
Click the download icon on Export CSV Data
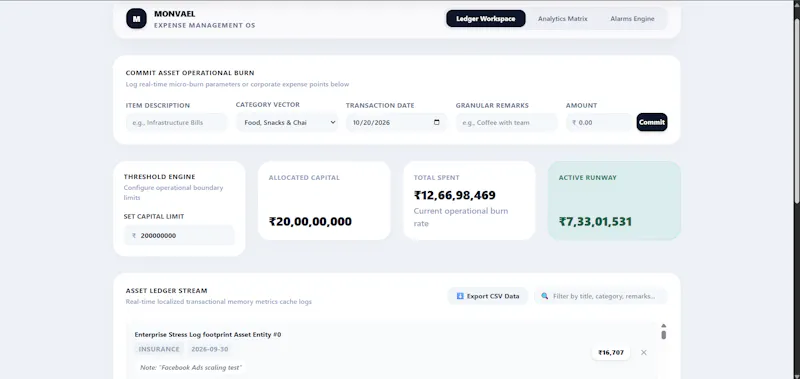460,296
